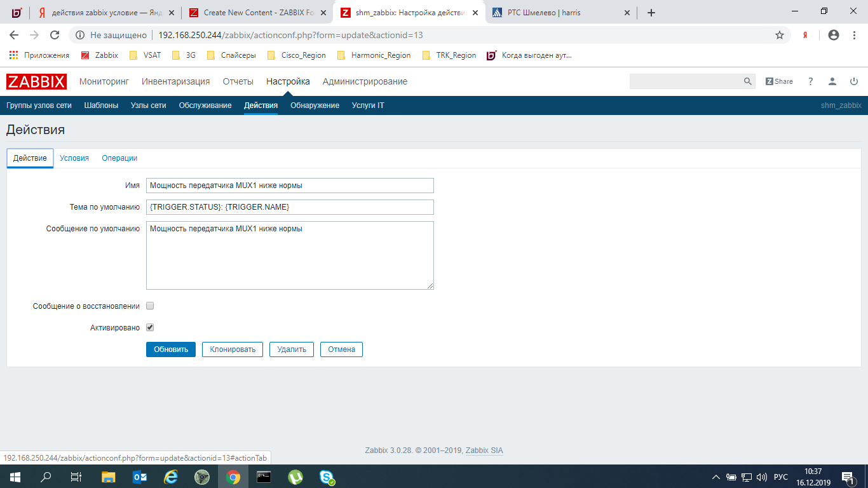
Task: Select the Действие tab
Action: [x=30, y=158]
